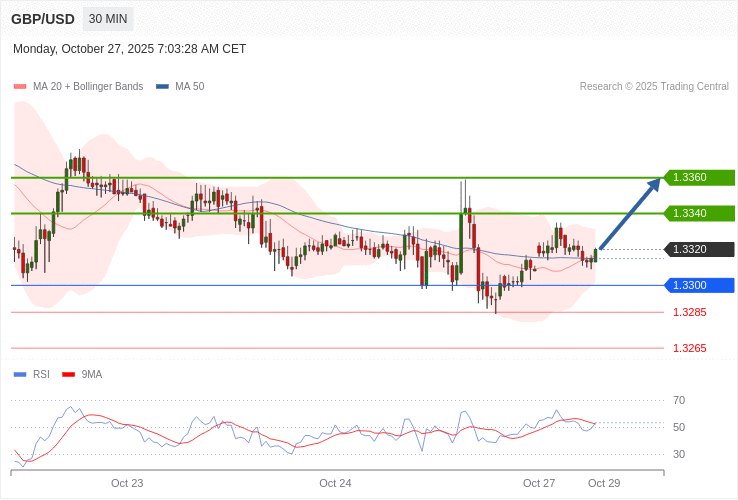Click the RSI 50 level label

pos(679,427)
